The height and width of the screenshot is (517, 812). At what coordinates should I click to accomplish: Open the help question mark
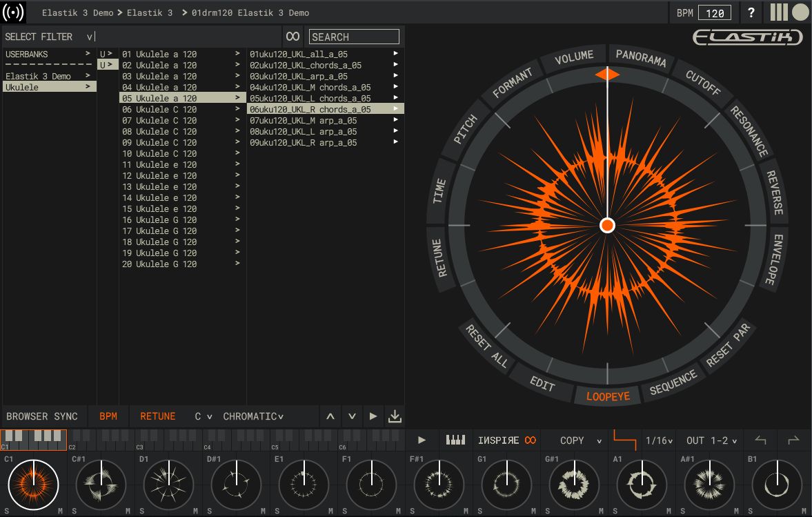pos(751,12)
